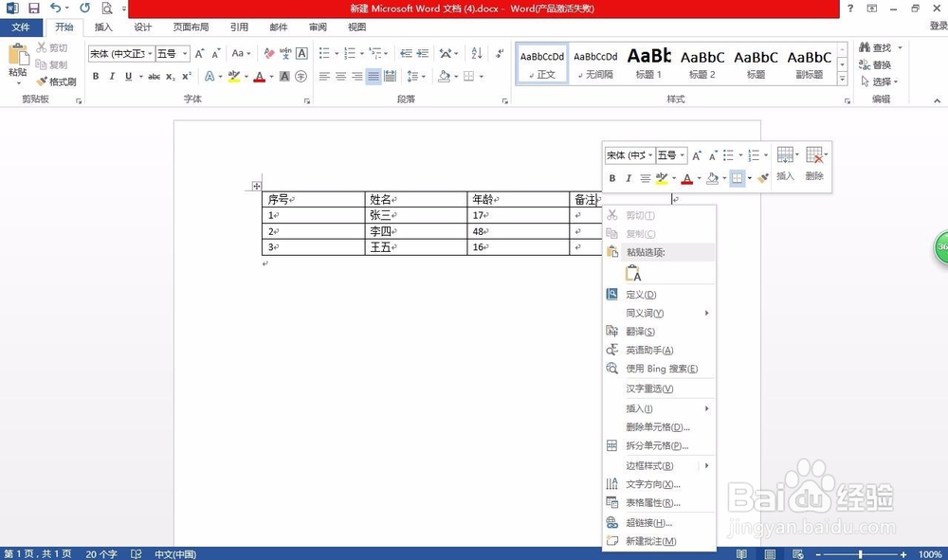Viewport: 948px width, 560px height.
Task: Click ribbon Align Right icon
Action: coord(357,77)
